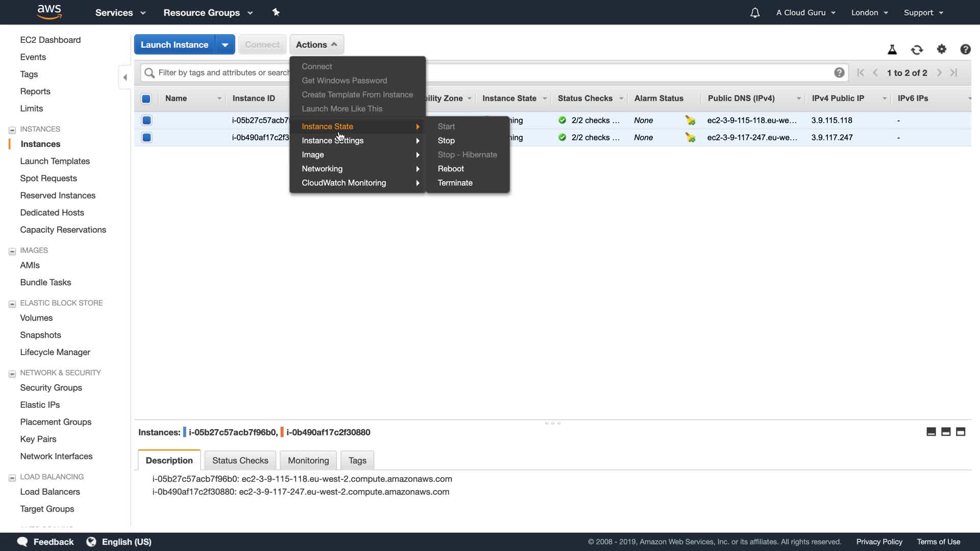The image size is (980, 551).
Task: Click the pin shortcut icon in header
Action: tap(276, 12)
